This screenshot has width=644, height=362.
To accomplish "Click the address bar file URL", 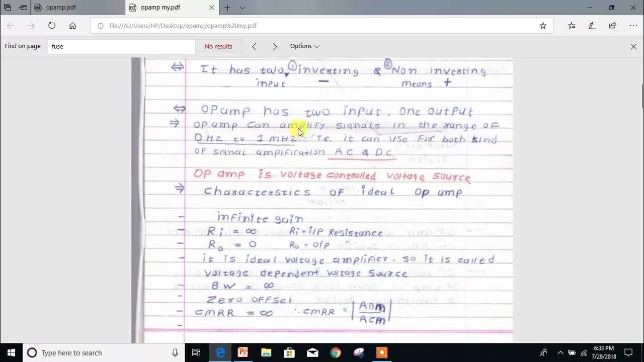I will tap(183, 26).
